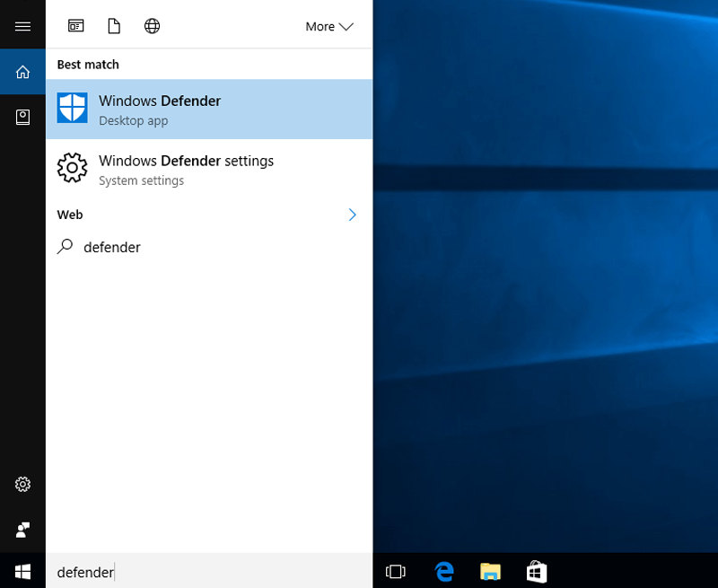The width and height of the screenshot is (718, 588).
Task: Open Task View from the taskbar
Action: click(x=395, y=572)
